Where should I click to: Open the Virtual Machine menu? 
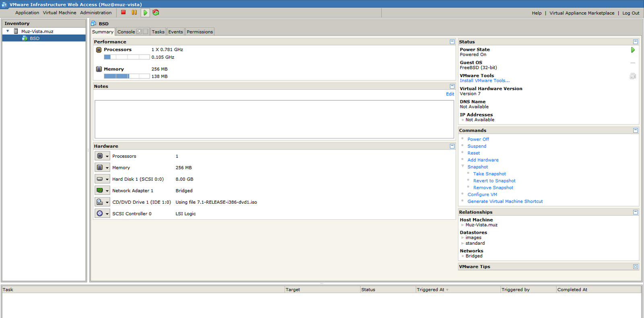(x=60, y=12)
